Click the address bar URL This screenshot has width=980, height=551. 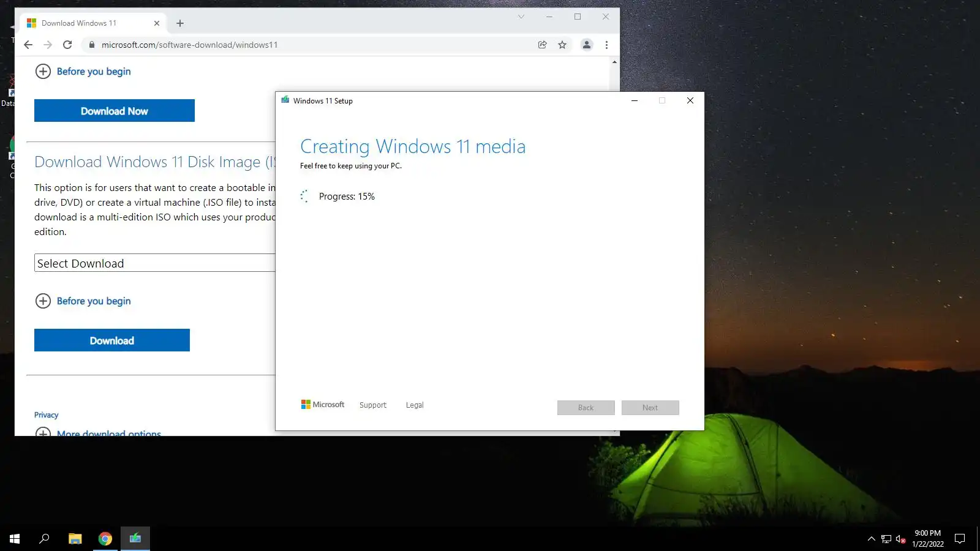(189, 45)
